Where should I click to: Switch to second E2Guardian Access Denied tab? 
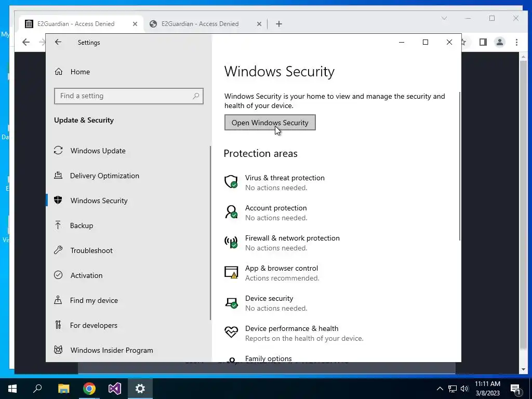[206, 24]
